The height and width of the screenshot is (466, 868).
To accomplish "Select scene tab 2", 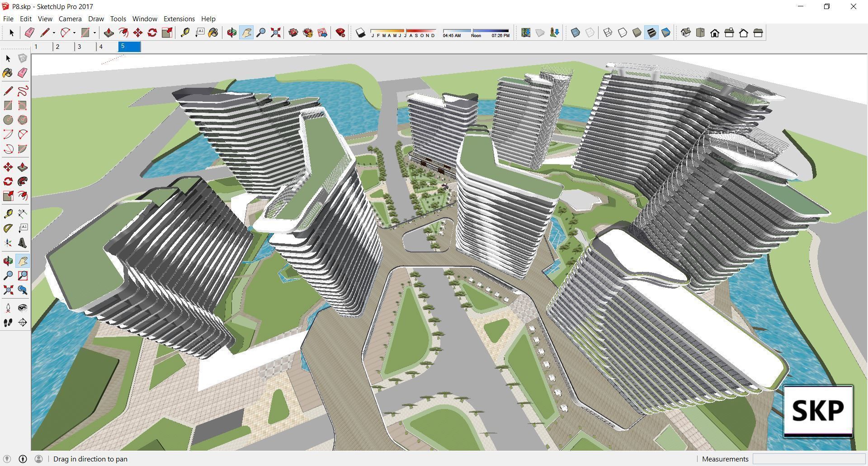I will [64, 47].
